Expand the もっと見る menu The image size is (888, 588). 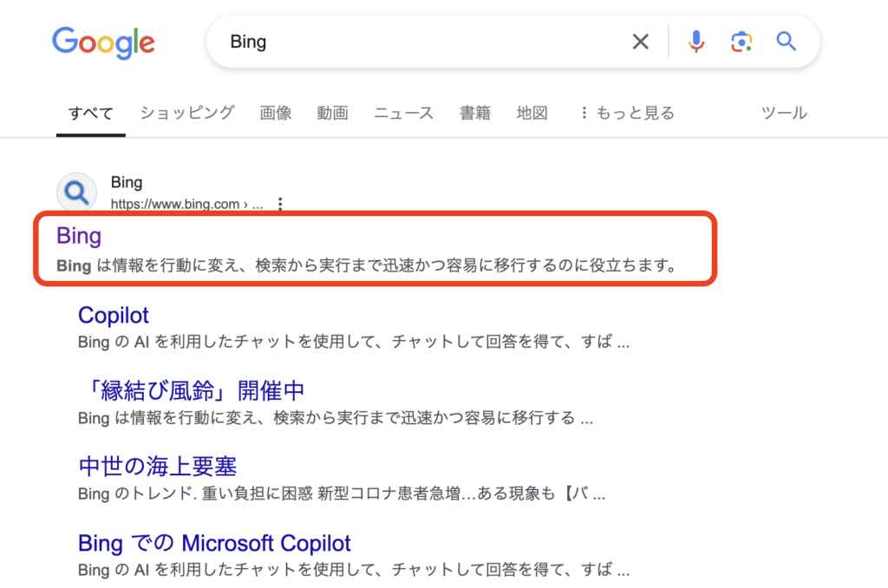pos(626,113)
